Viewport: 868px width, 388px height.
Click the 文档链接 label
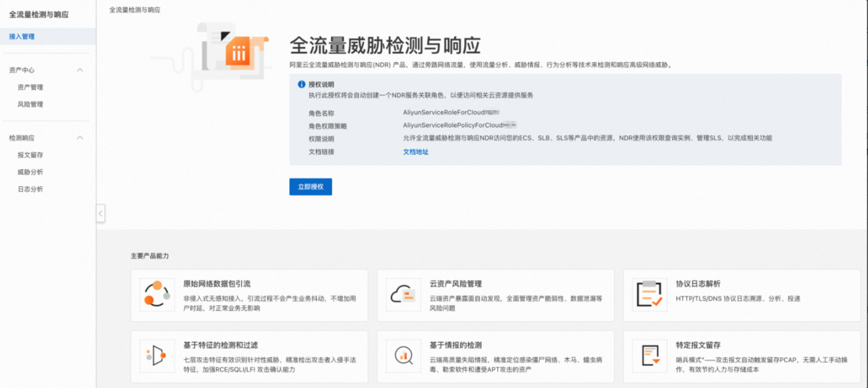tap(321, 152)
